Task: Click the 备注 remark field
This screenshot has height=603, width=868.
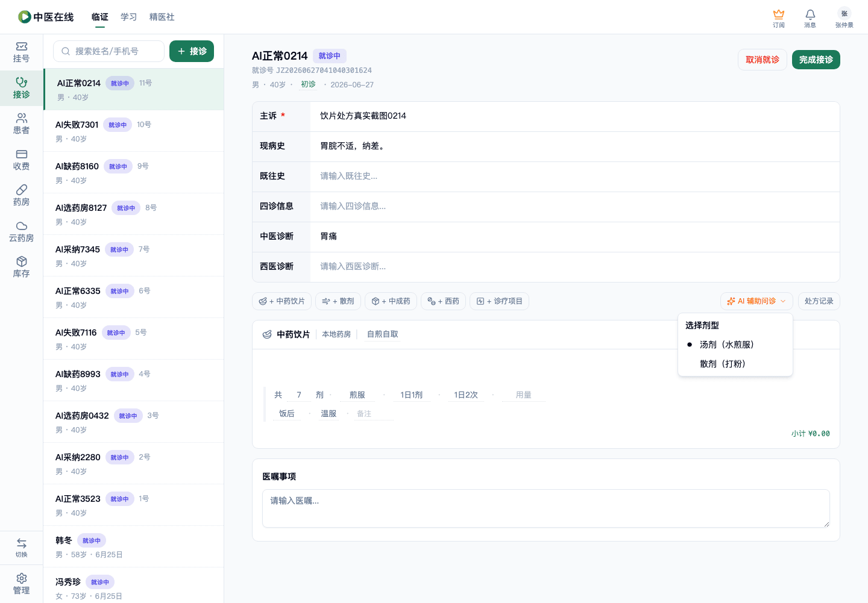Action: (x=374, y=414)
